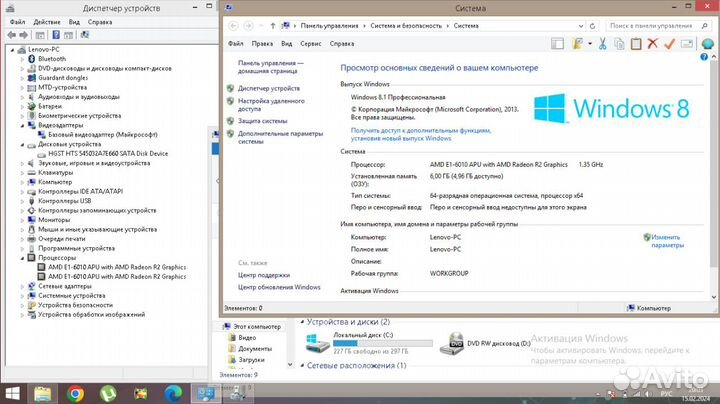This screenshot has height=404, width=720.
Task: Open Справка menu in Device Manager
Action: point(100,22)
